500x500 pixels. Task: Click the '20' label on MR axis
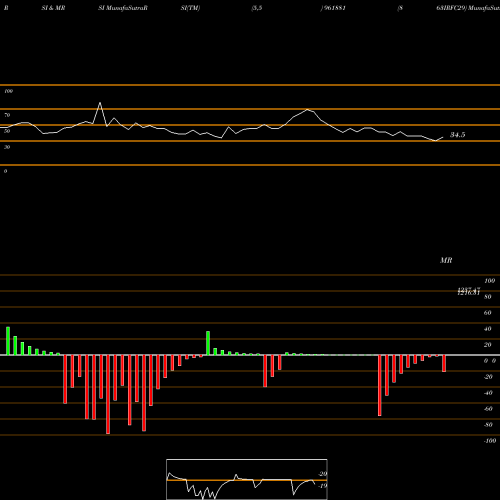pos(488,345)
